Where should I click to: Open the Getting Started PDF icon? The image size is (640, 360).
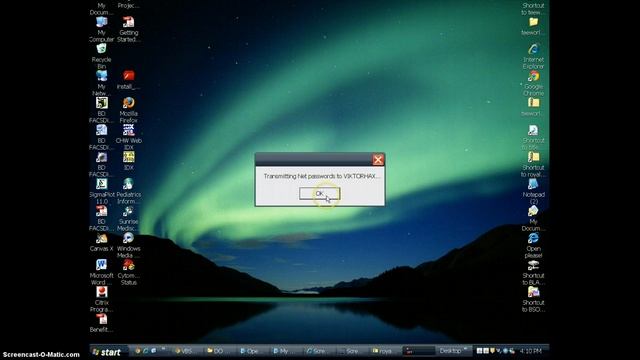(129, 29)
